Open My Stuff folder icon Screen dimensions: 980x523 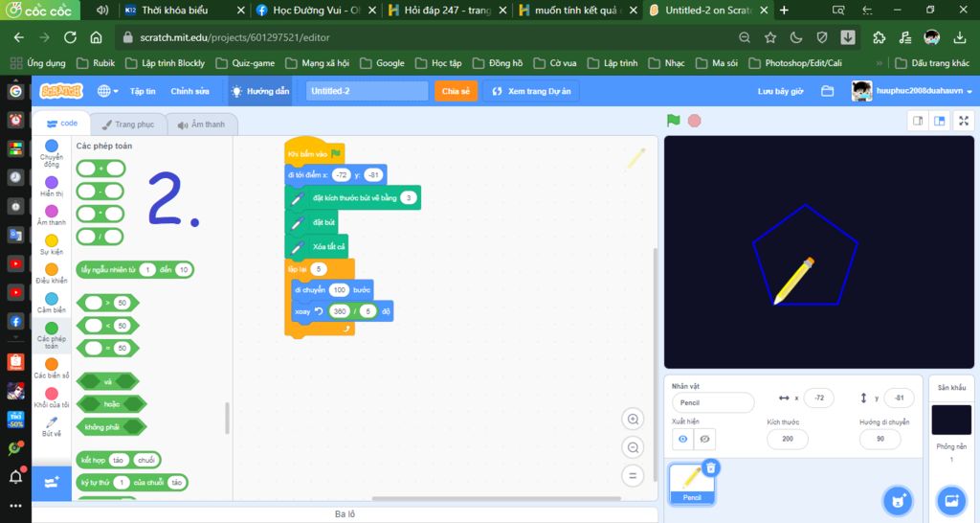pyautogui.click(x=828, y=91)
